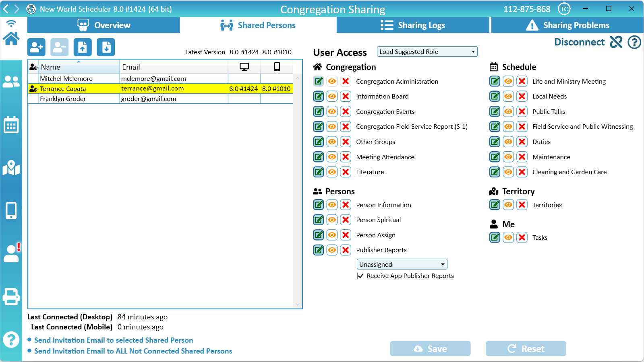The height and width of the screenshot is (362, 644).
Task: Open the Persons group icon in sidebar
Action: pyautogui.click(x=11, y=82)
